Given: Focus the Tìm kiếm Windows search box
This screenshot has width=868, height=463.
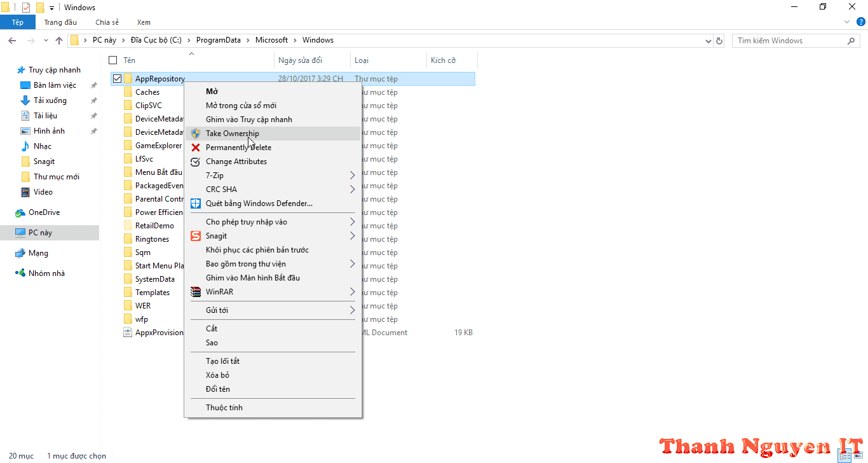Looking at the screenshot, I should coord(796,41).
